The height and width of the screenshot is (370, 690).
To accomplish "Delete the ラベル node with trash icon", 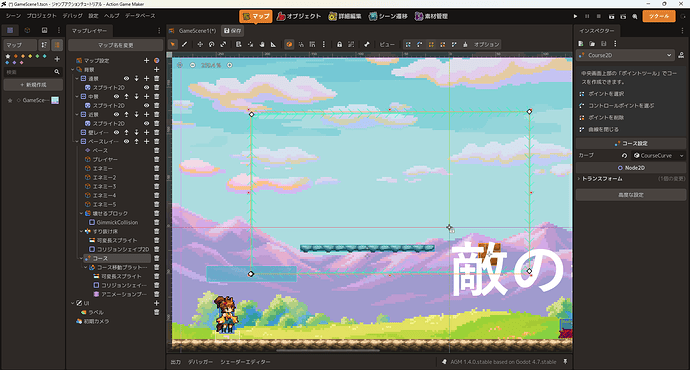I will point(156,312).
